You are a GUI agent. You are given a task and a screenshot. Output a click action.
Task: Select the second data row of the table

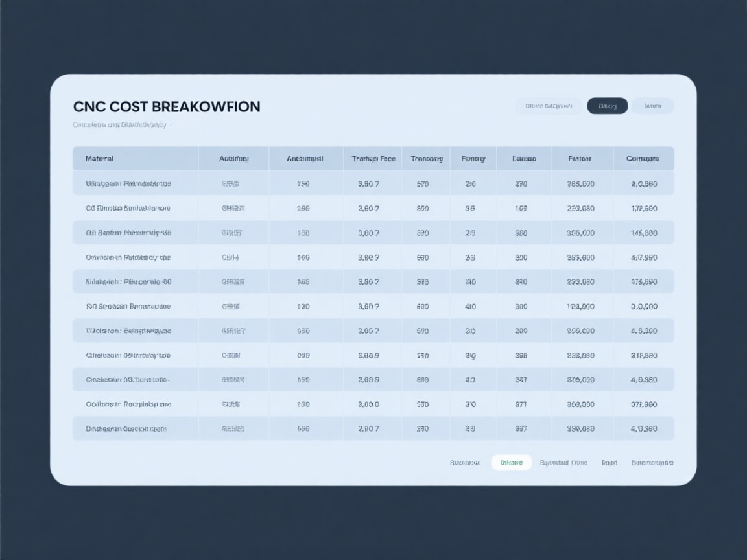click(x=259, y=208)
